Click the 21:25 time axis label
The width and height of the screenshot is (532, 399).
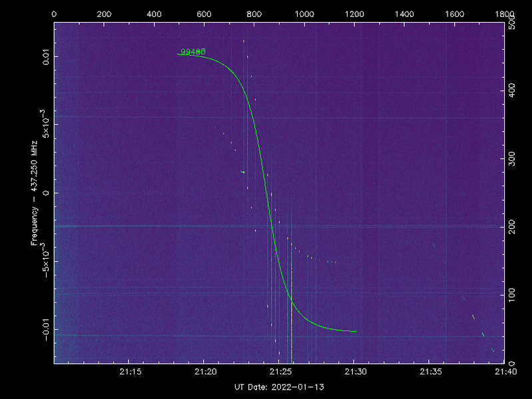[280, 372]
